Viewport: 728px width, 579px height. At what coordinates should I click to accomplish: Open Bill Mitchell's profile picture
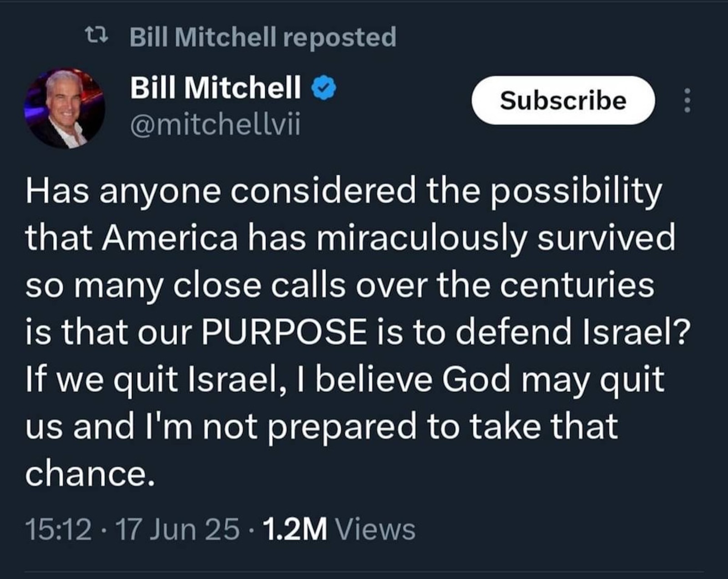click(x=65, y=108)
